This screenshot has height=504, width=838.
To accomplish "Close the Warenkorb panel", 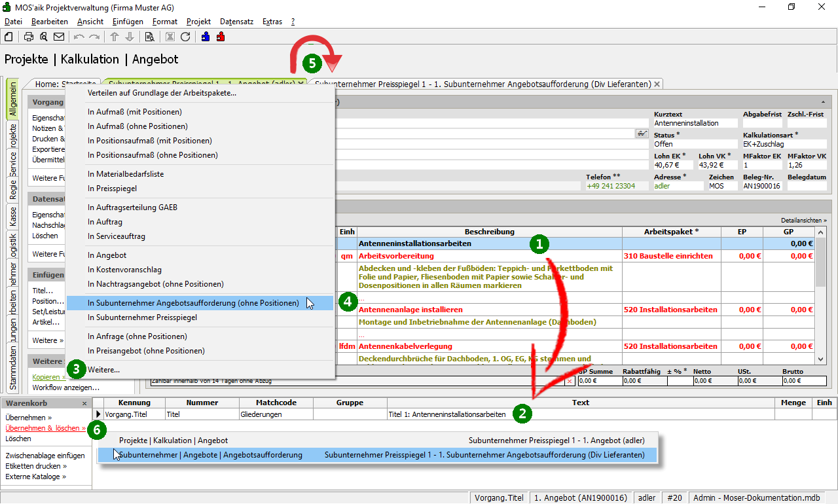I will click(84, 403).
